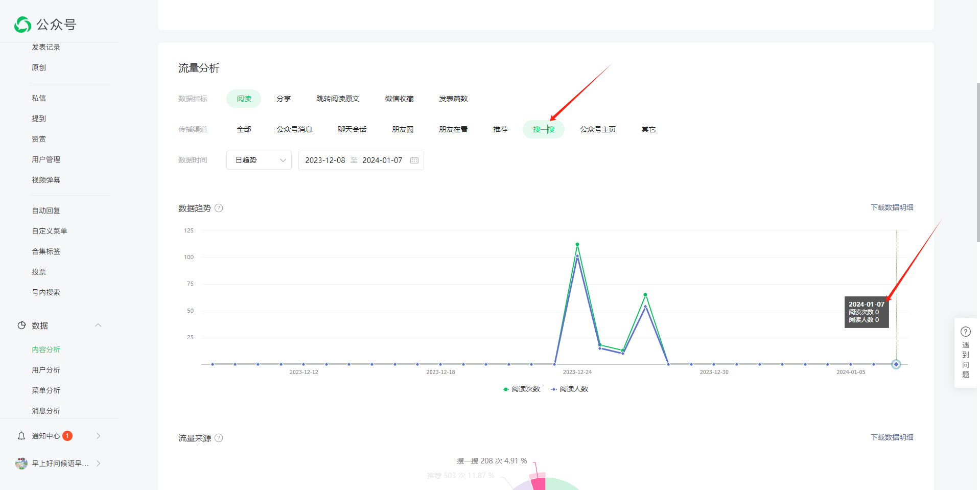Click the highlighted 2024-01-07 chart point
980x490 pixels.
pyautogui.click(x=896, y=364)
